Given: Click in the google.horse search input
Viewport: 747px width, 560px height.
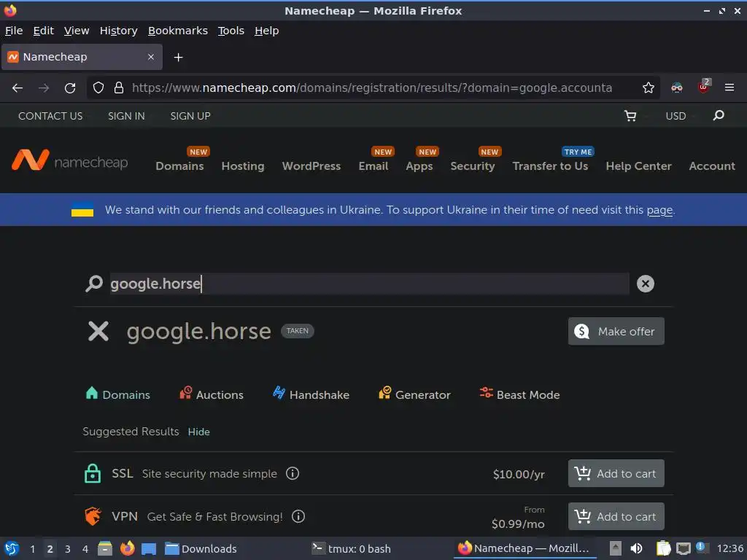Looking at the screenshot, I should click(369, 284).
